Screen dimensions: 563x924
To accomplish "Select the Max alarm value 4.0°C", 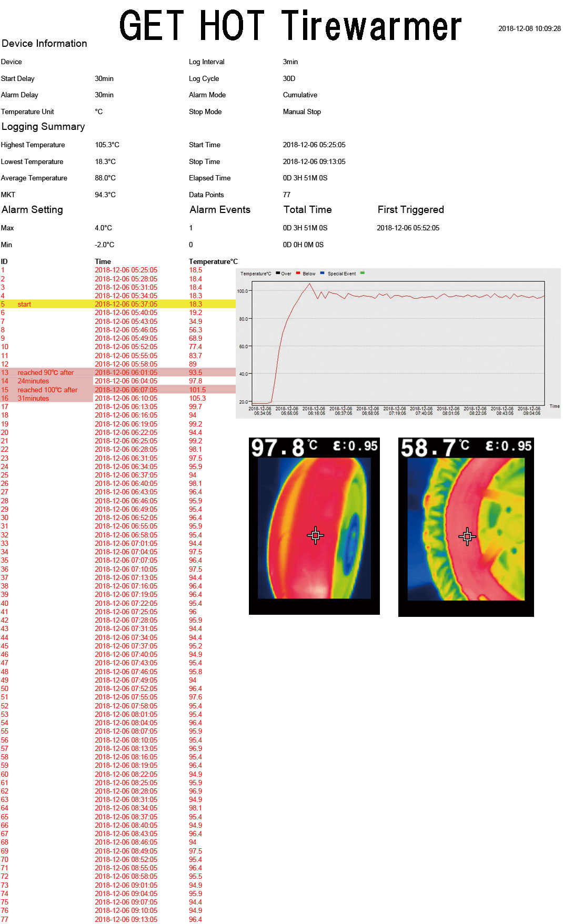I will point(104,228).
